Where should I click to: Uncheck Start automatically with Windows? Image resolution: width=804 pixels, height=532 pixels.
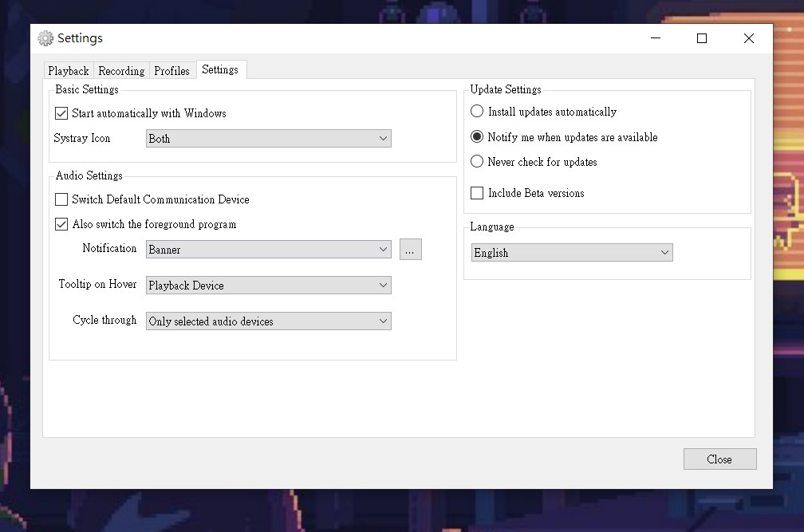[x=61, y=114]
